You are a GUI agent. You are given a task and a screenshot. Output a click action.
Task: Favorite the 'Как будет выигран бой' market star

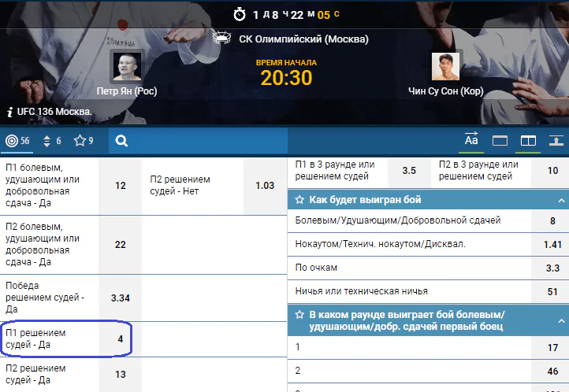(299, 200)
